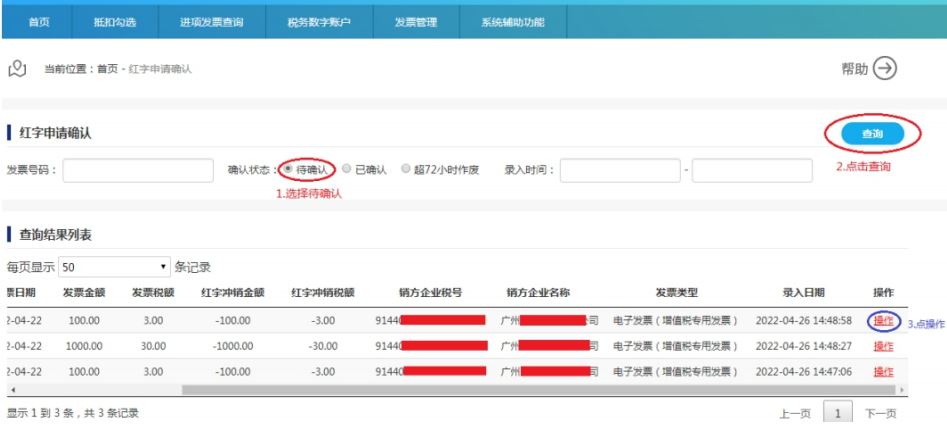Click the 发票税额 column header
The width and height of the screenshot is (947, 428).
[x=153, y=293]
